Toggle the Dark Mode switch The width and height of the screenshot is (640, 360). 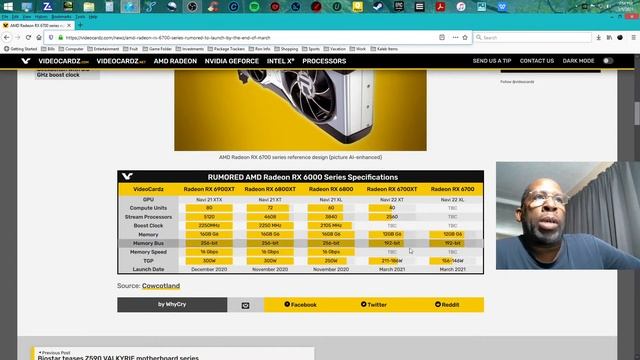point(608,61)
